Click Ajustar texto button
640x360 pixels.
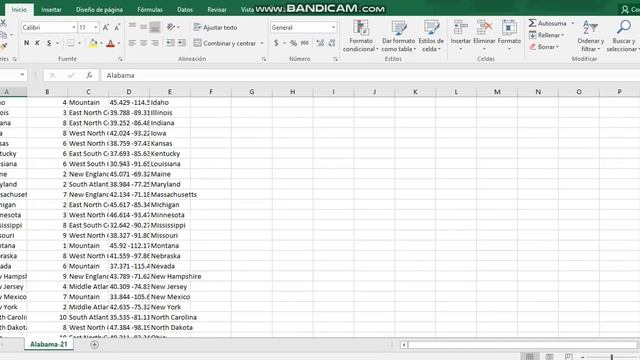point(215,27)
